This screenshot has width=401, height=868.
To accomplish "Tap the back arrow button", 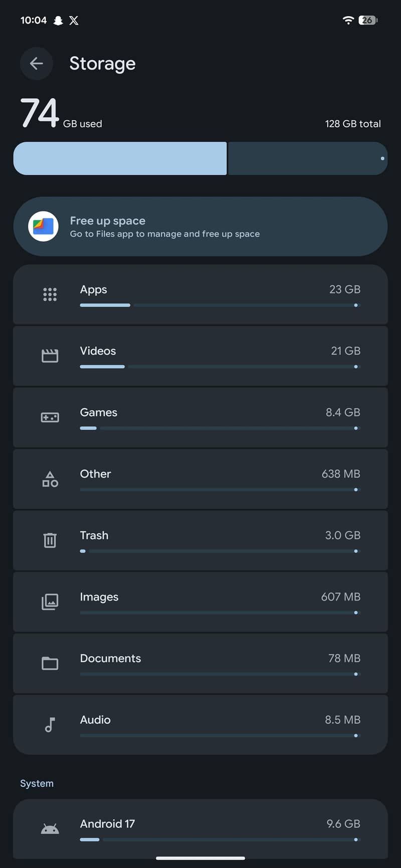I will pyautogui.click(x=36, y=64).
